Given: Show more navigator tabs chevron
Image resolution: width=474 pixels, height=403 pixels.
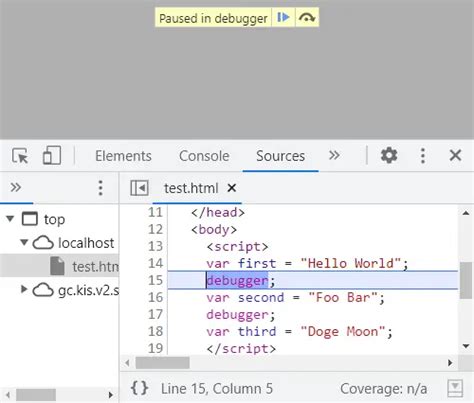Looking at the screenshot, I should point(16,188).
